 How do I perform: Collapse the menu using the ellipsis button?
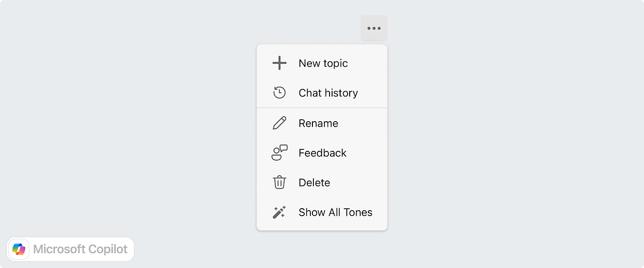pos(374,28)
